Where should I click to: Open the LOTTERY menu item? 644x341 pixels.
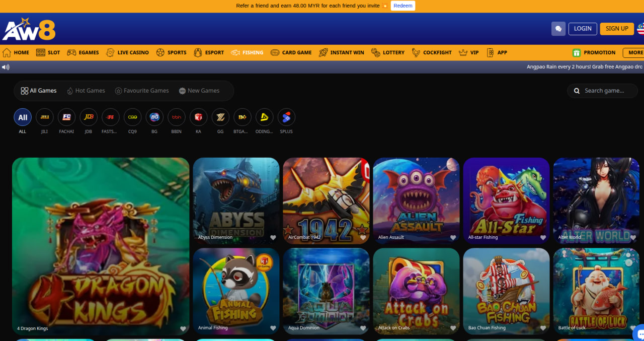(387, 52)
